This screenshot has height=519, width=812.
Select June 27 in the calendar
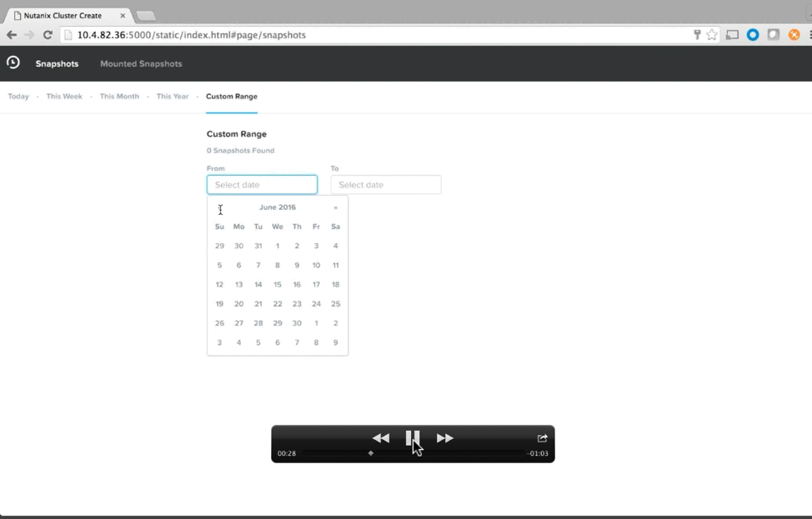pyautogui.click(x=238, y=323)
